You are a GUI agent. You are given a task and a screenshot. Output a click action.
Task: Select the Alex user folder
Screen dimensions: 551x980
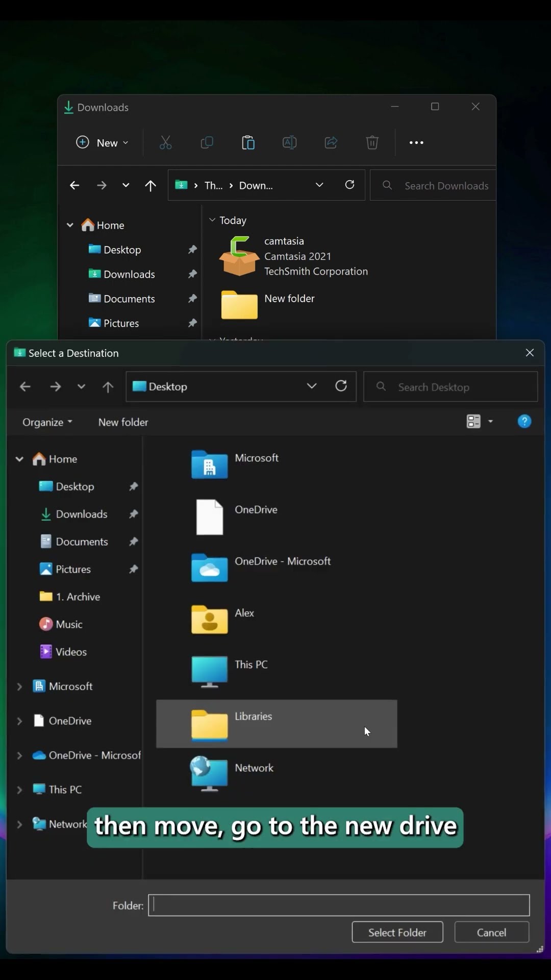222,619
